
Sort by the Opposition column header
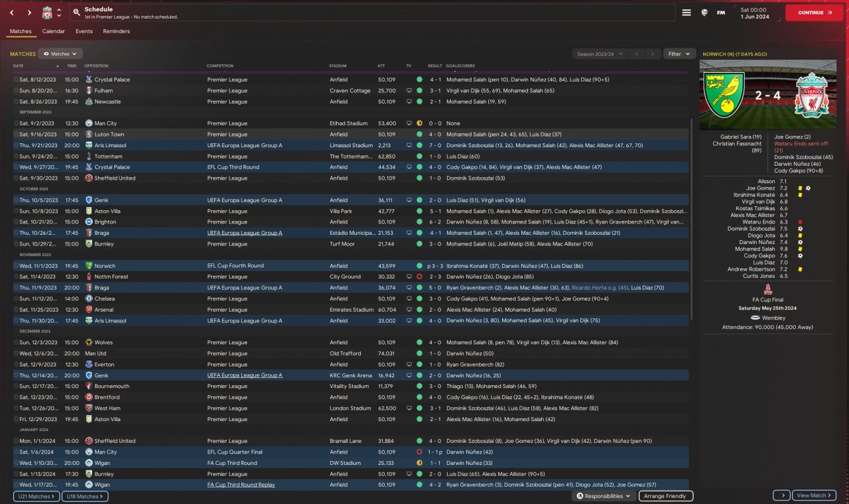(x=96, y=66)
